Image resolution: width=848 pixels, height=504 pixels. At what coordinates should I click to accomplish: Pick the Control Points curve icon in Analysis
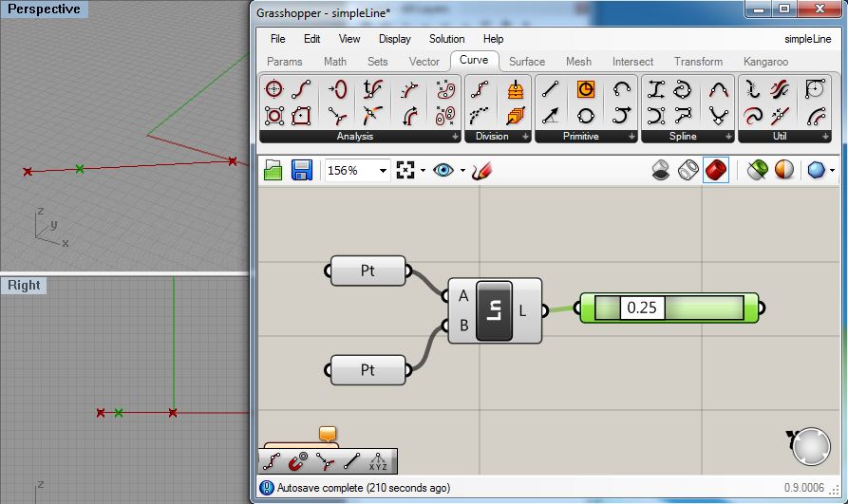coord(301,89)
